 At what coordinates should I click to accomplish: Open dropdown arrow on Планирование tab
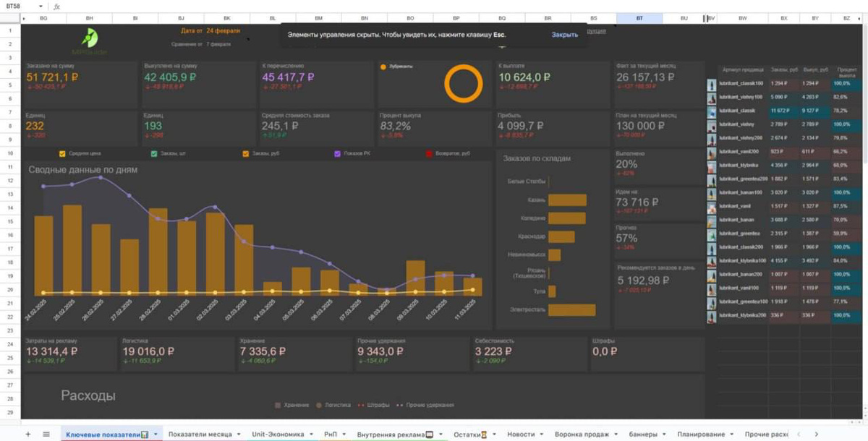pyautogui.click(x=732, y=434)
